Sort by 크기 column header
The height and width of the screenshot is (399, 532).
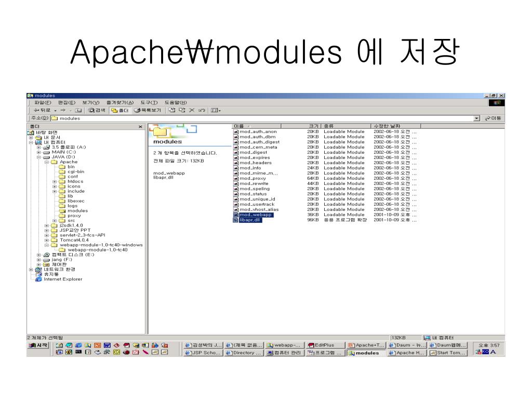(x=301, y=126)
